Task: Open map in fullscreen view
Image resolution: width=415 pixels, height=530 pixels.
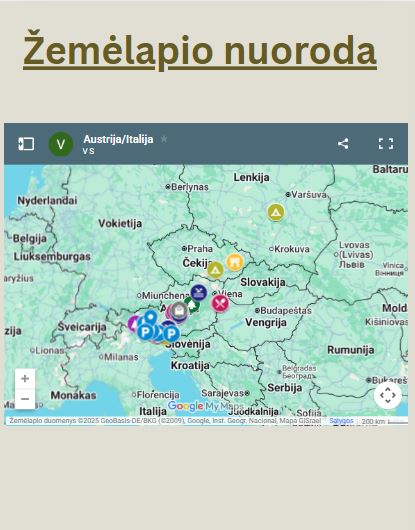Action: [386, 144]
